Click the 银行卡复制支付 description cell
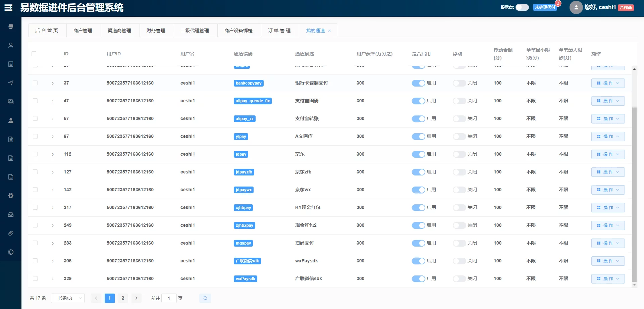Image resolution: width=644 pixels, height=309 pixels. tap(312, 83)
